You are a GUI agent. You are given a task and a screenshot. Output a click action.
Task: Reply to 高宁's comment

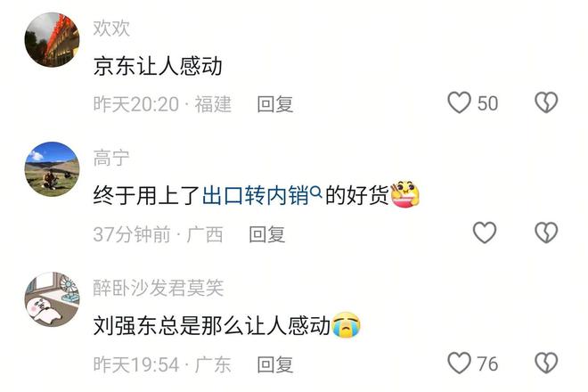[x=266, y=234]
